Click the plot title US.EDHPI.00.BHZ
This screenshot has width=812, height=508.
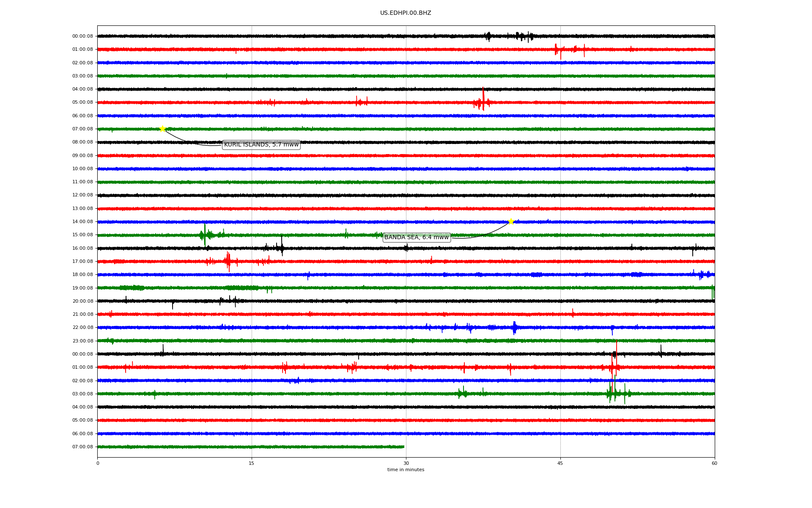coord(406,13)
